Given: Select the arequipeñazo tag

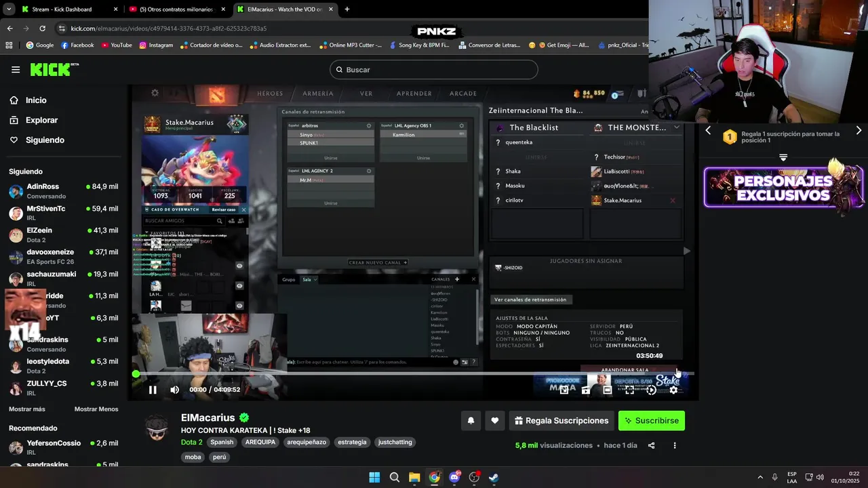Looking at the screenshot, I should 307,442.
